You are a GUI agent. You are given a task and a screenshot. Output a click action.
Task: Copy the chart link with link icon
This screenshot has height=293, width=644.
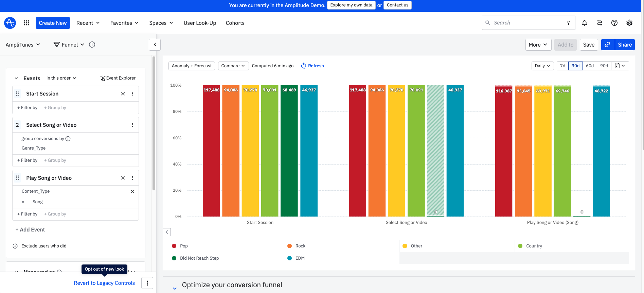click(x=608, y=45)
